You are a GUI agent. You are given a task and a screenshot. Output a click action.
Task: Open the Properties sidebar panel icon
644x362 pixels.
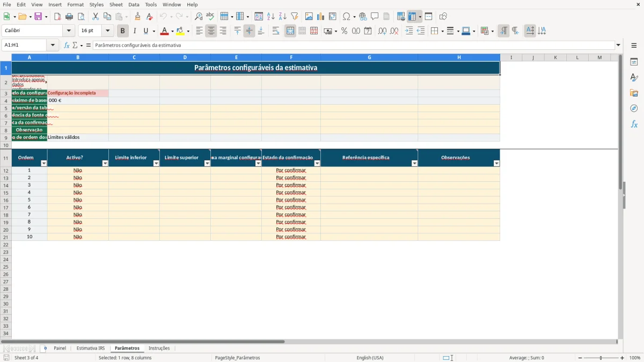tap(634, 62)
